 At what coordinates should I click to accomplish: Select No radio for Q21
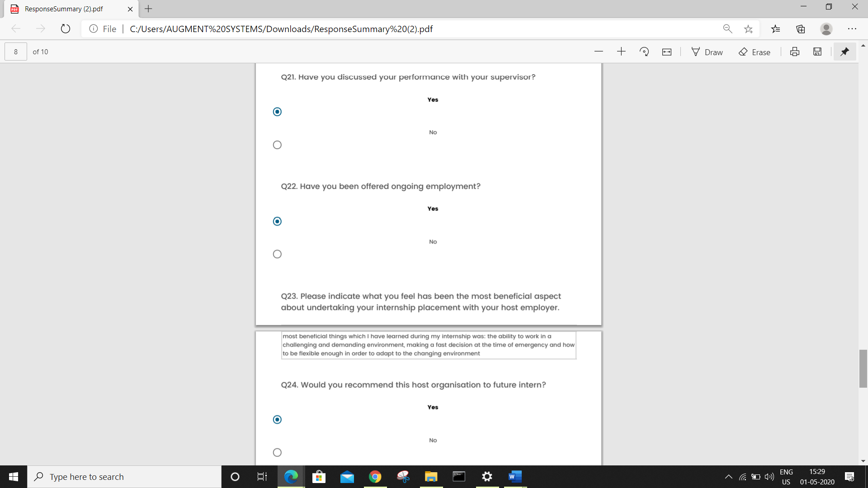(277, 145)
